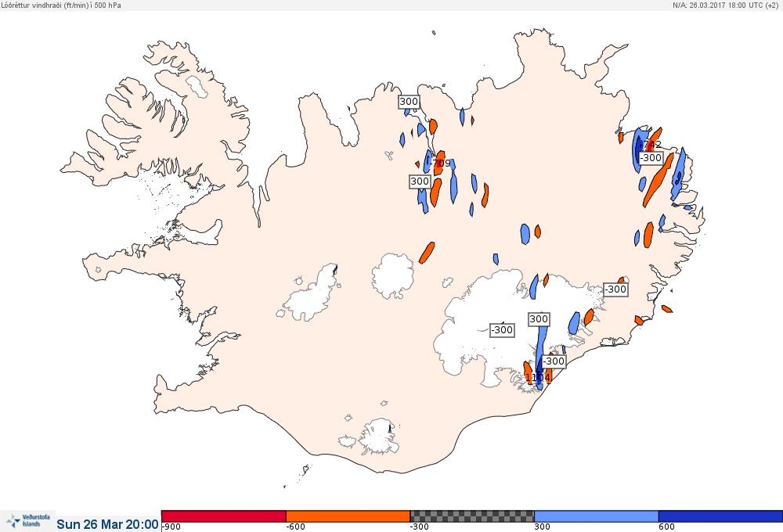Select the dark blue legend band starting at 600
The width and height of the screenshot is (783, 532).
[720, 516]
